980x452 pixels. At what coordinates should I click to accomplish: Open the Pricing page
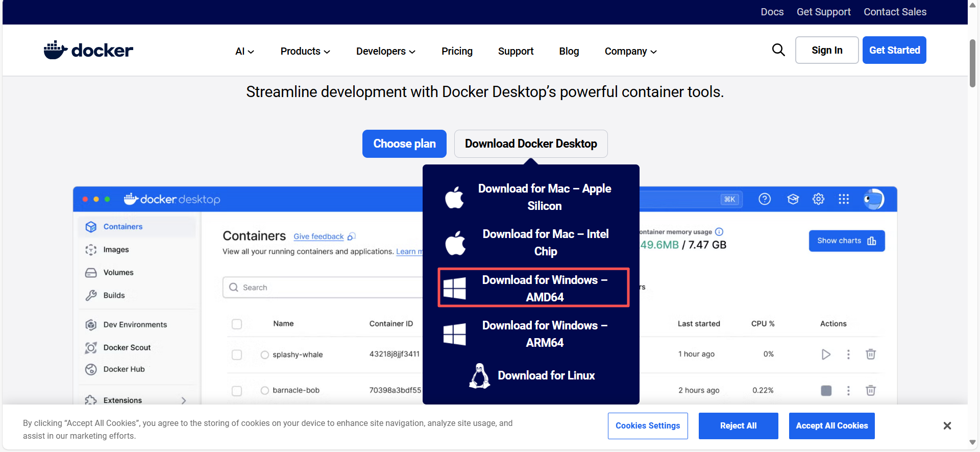point(457,52)
